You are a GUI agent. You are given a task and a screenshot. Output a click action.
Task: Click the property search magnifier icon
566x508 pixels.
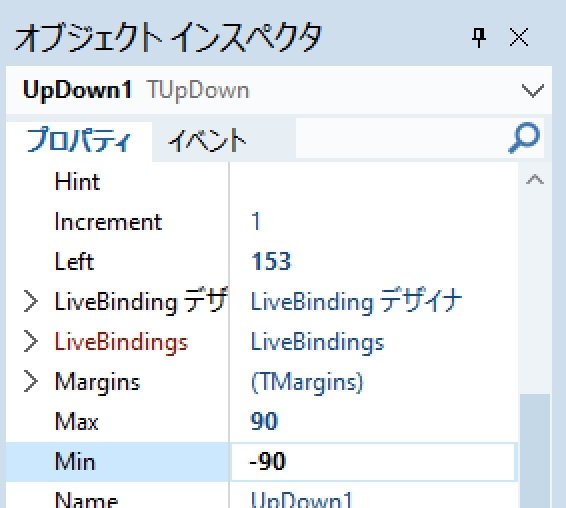[524, 138]
